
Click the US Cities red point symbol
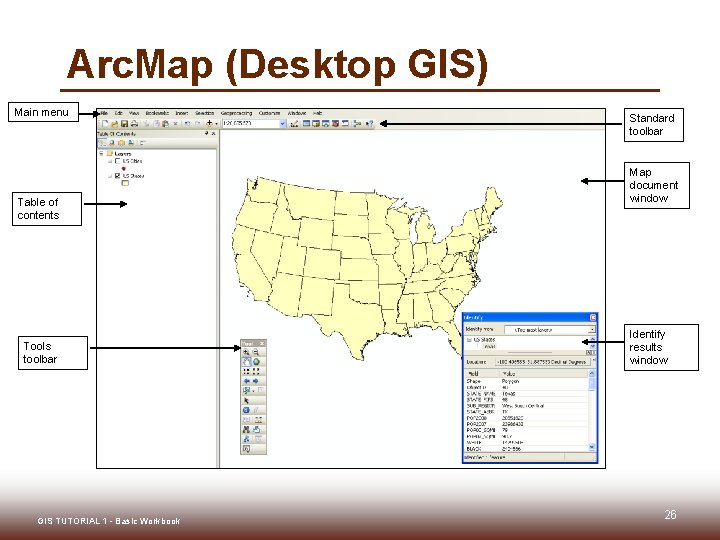pyautogui.click(x=124, y=169)
